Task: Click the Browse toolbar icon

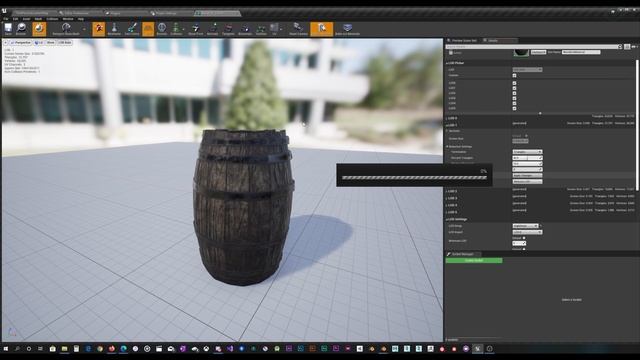Action: click(x=21, y=29)
